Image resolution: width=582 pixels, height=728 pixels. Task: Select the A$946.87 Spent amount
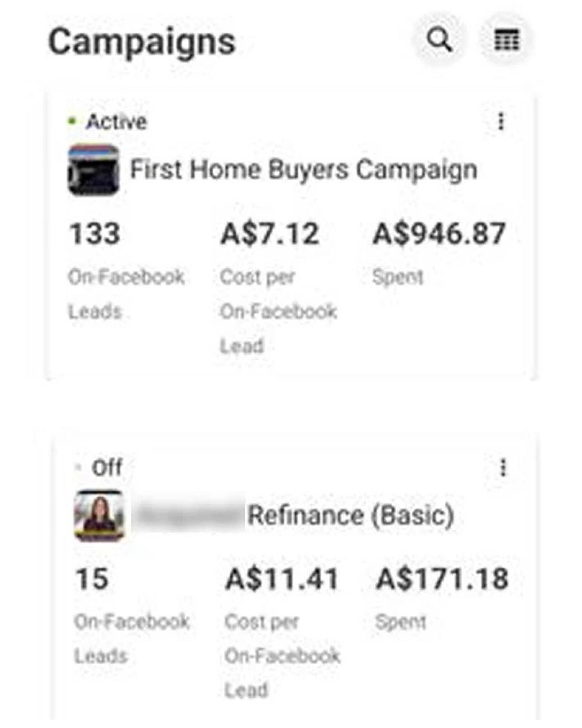pos(439,234)
